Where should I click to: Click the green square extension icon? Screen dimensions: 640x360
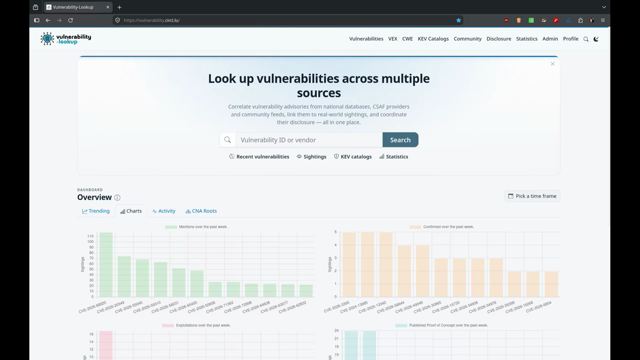pos(531,20)
